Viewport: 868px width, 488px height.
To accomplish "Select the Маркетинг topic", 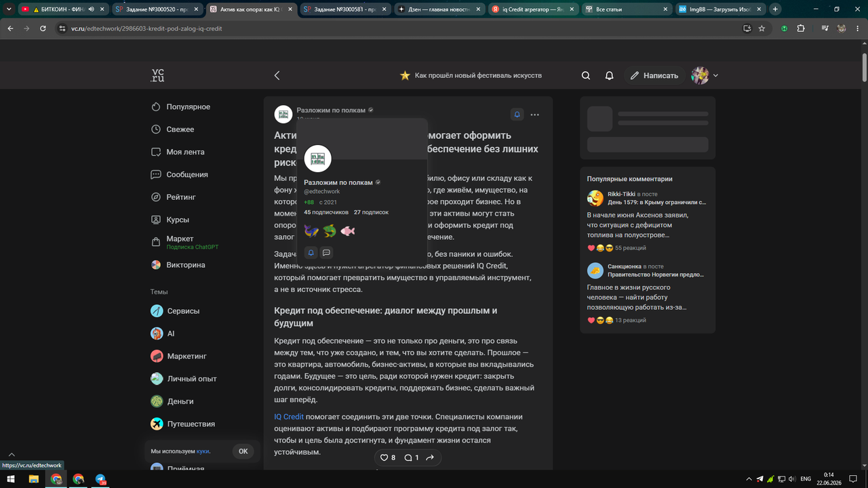I will (x=178, y=356).
